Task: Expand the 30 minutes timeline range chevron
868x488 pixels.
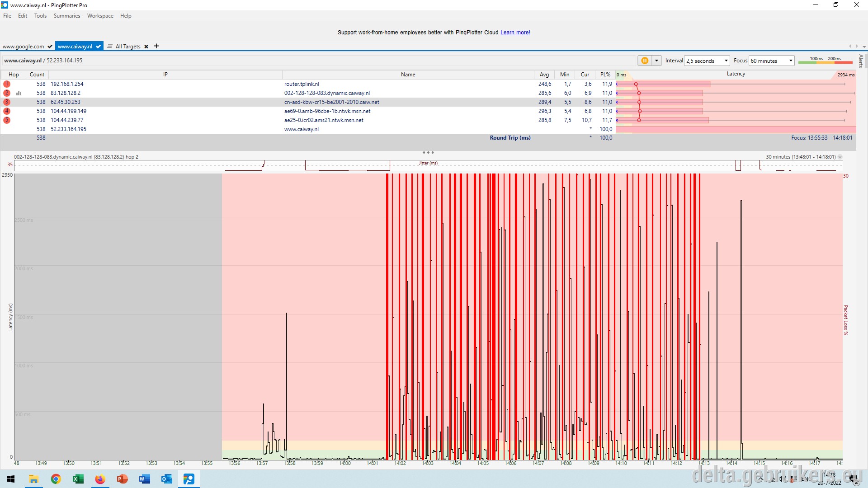Action: 840,157
